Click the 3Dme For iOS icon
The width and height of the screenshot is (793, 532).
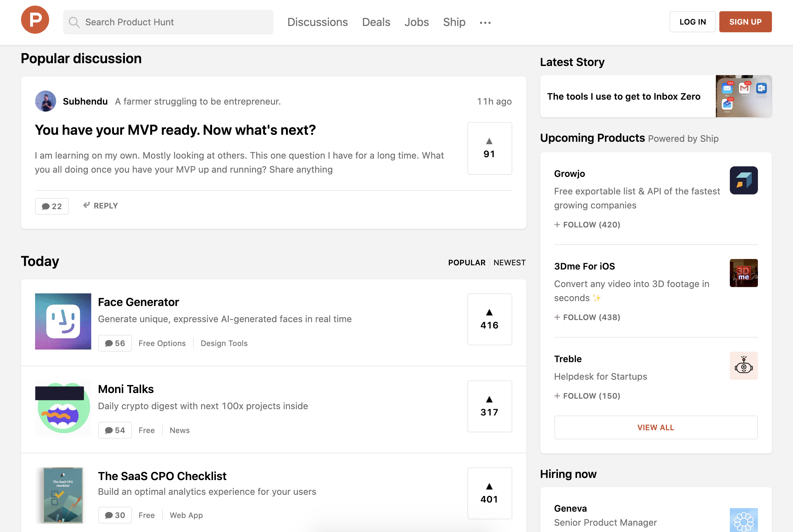[x=744, y=273]
